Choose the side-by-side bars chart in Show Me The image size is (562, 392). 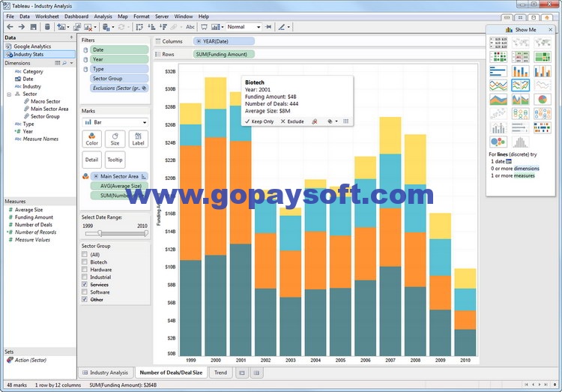pos(543,71)
